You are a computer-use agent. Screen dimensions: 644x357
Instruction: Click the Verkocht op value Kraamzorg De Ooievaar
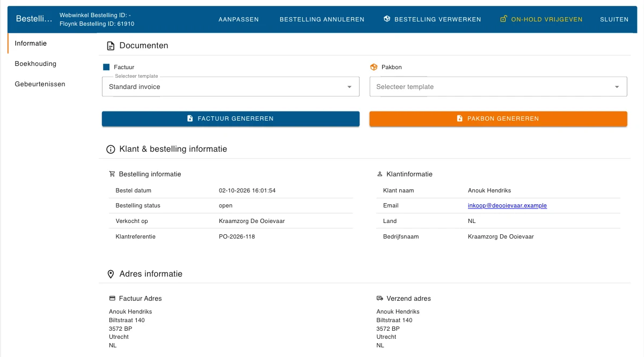point(252,221)
